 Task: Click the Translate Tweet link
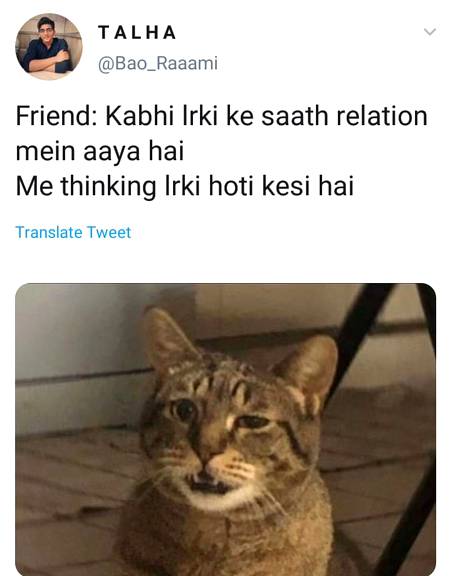pos(73,232)
